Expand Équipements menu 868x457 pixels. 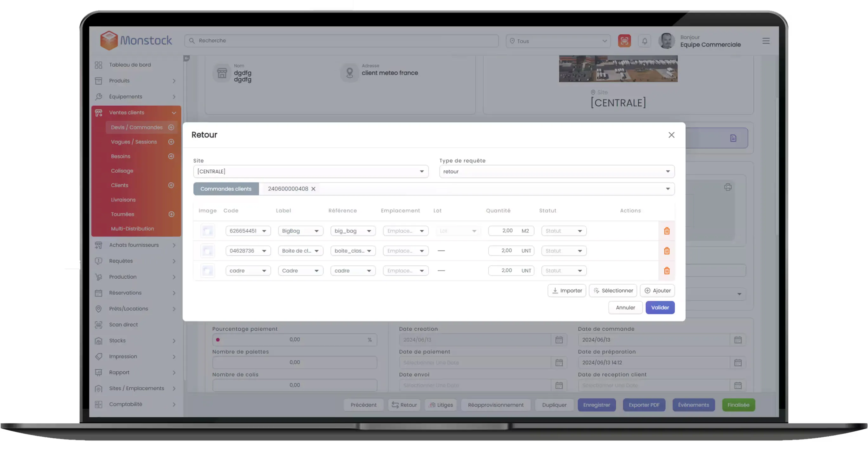136,97
